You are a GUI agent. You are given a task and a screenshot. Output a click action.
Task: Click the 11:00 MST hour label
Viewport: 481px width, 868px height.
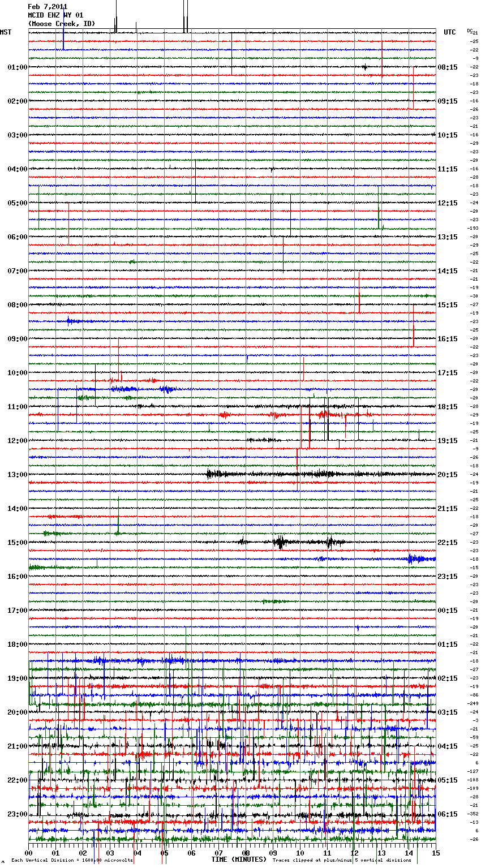(18, 407)
